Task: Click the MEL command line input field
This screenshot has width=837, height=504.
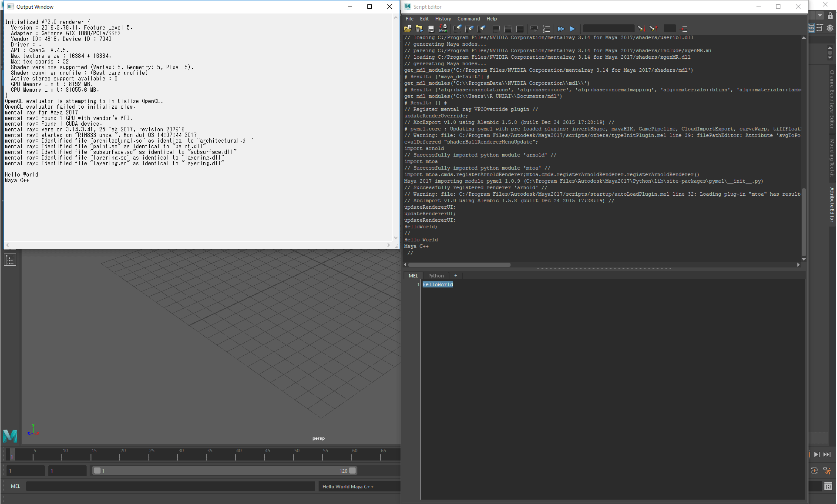Action: point(170,486)
